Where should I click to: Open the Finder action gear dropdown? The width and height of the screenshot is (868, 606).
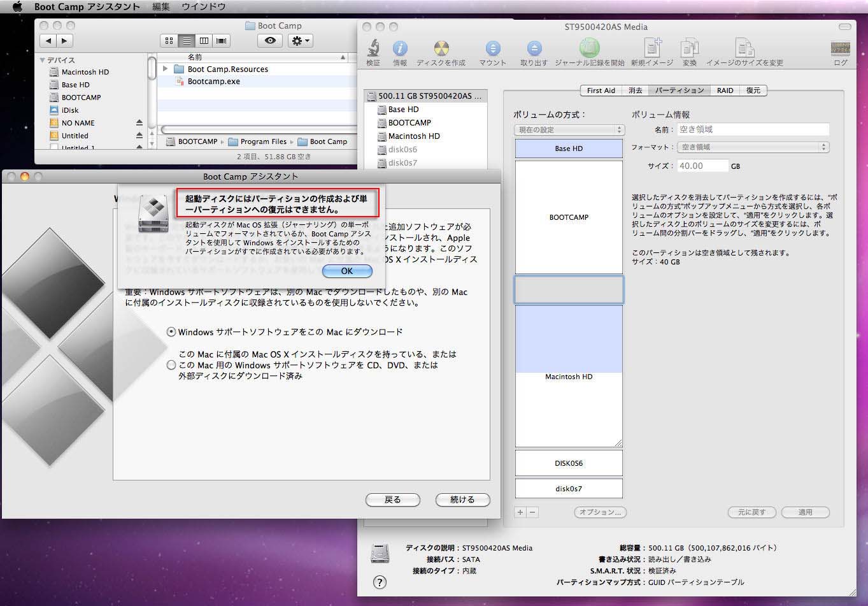300,40
